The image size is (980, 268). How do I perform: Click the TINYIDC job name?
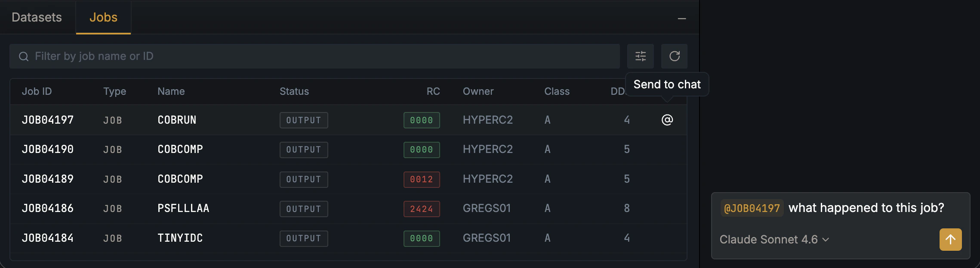(180, 238)
